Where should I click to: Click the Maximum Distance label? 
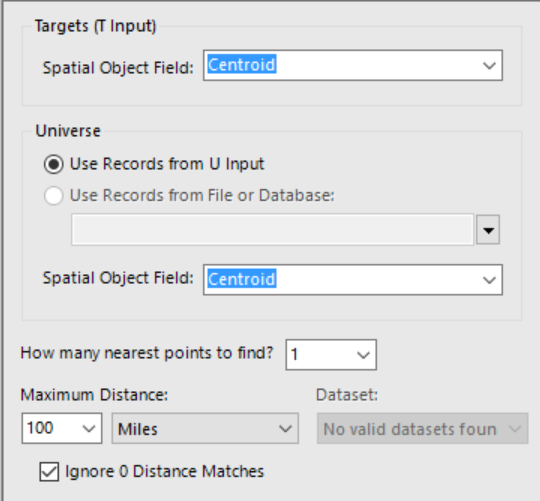(x=94, y=395)
